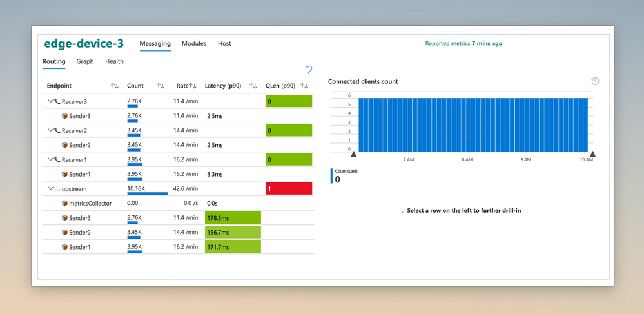The height and width of the screenshot is (314, 644).
Task: Sort by Count column arrows
Action: [160, 86]
